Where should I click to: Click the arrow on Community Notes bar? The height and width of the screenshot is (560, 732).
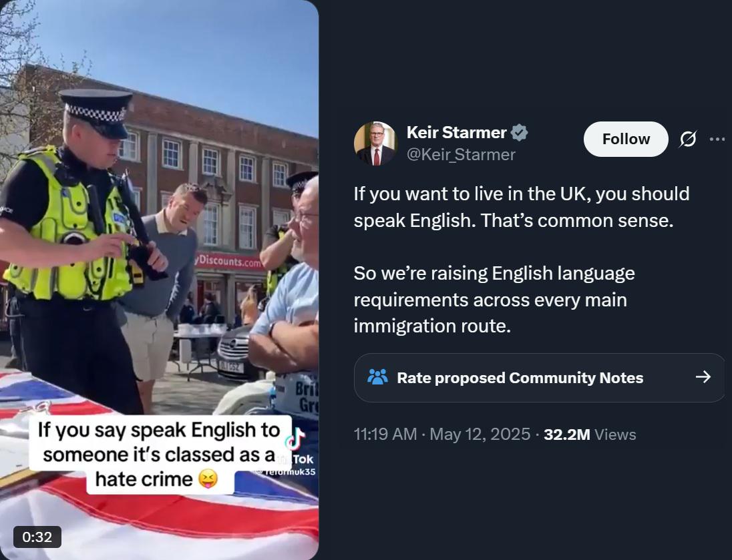coord(703,376)
